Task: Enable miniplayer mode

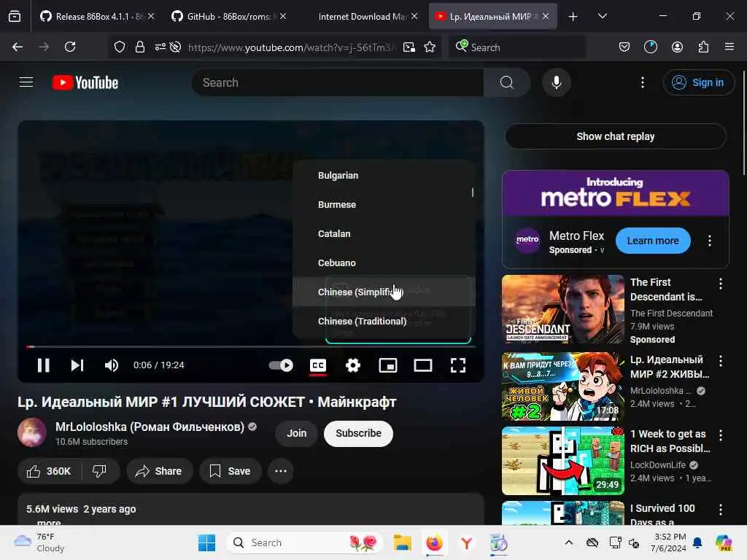Action: pos(388,365)
